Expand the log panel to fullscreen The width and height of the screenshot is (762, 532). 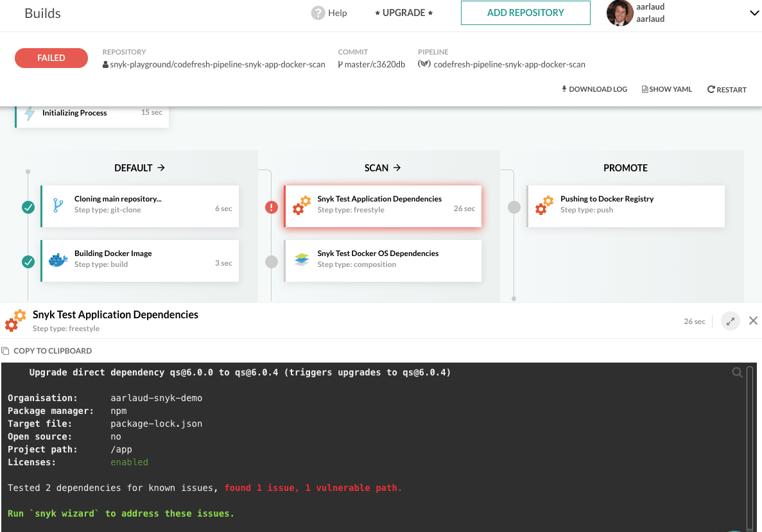point(731,321)
